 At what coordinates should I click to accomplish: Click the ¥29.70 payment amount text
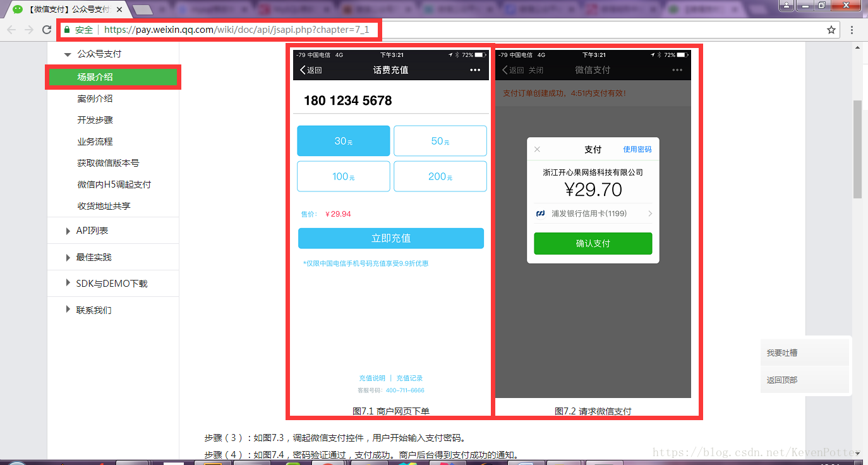[593, 190]
